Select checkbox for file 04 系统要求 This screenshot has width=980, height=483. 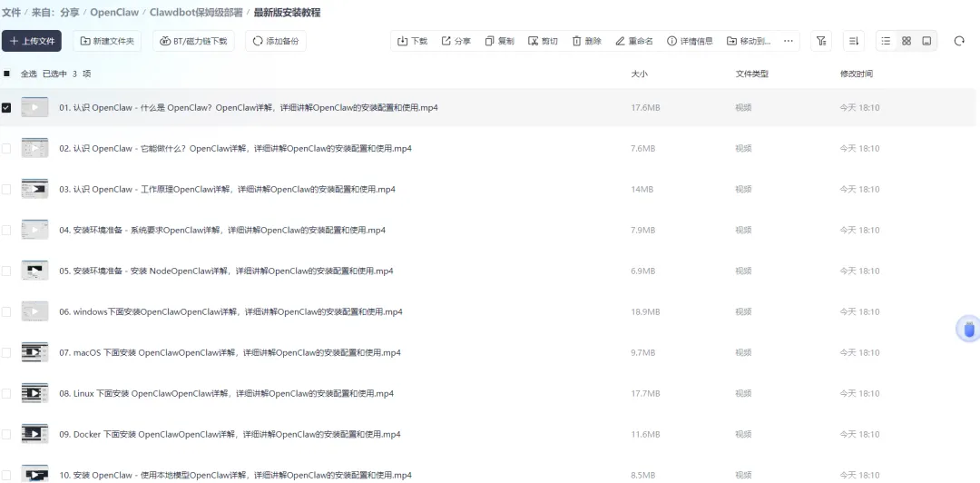(6, 231)
